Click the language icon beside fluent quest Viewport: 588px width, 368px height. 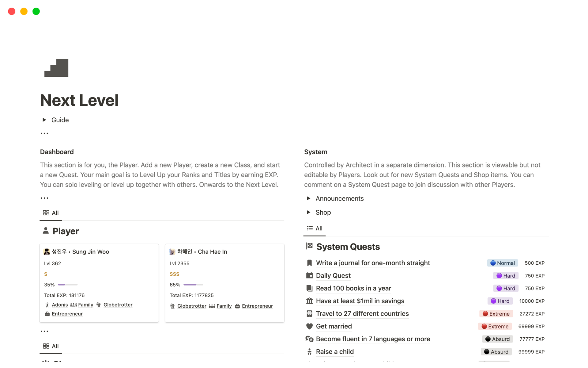coord(309,339)
